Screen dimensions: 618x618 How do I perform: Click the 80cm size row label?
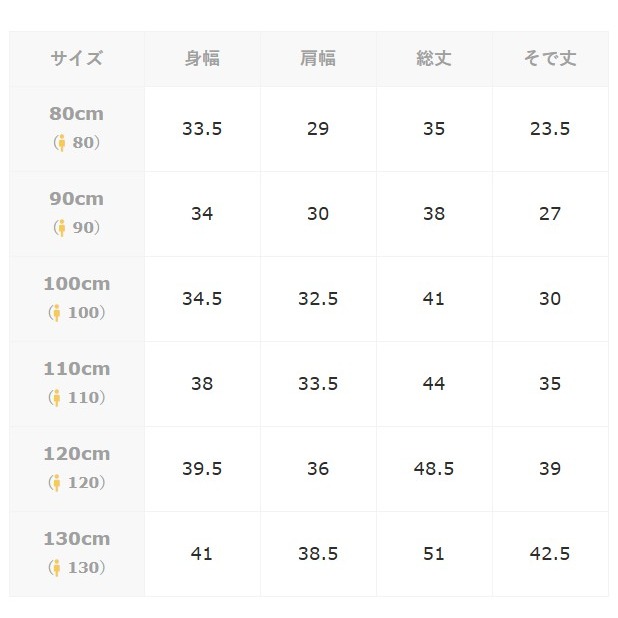(x=77, y=114)
